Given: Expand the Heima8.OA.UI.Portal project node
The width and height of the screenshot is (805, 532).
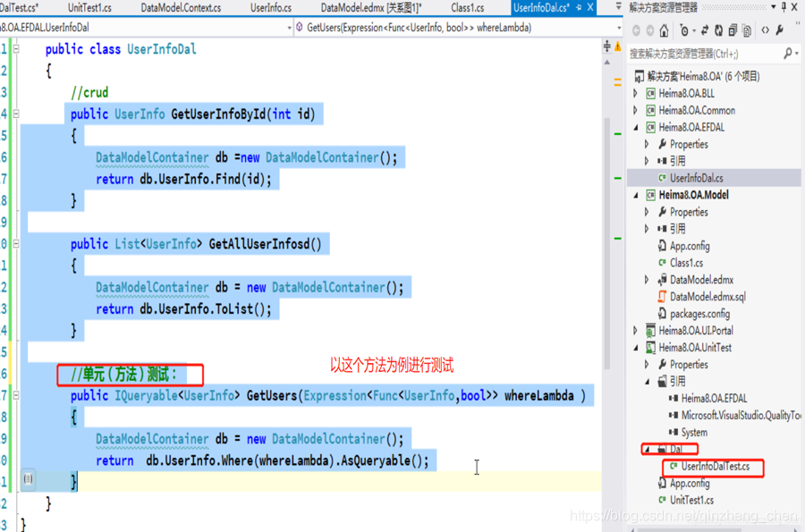Looking at the screenshot, I should (636, 331).
